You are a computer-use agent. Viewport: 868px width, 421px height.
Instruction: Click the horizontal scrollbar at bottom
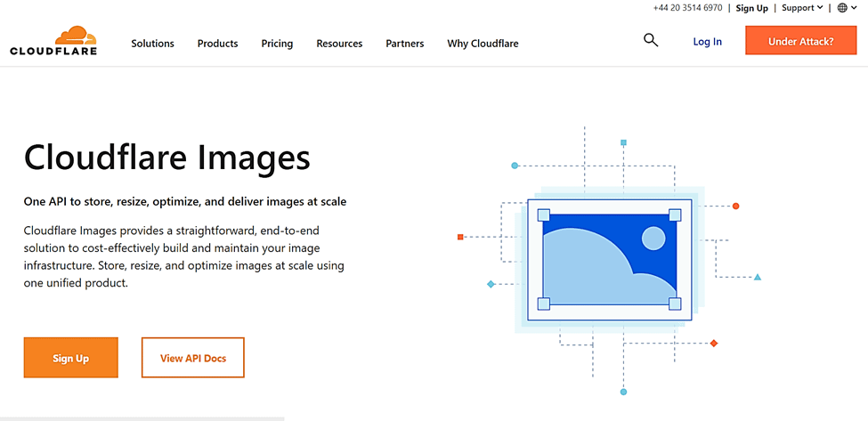(142, 419)
